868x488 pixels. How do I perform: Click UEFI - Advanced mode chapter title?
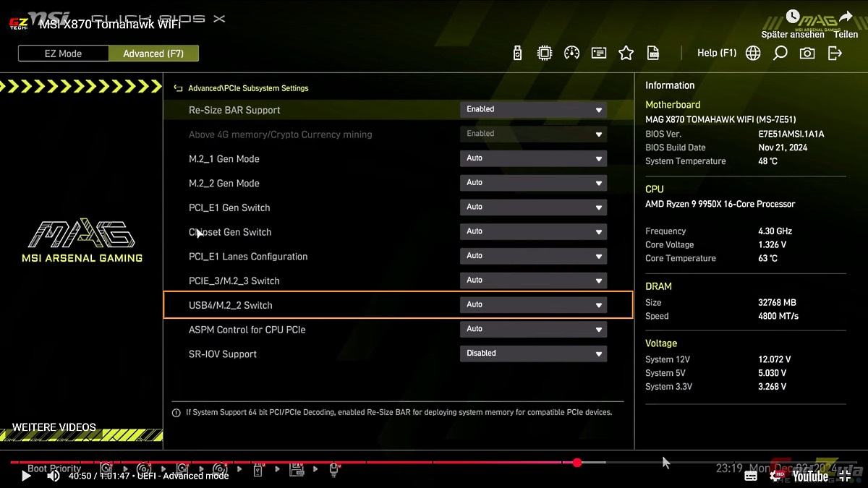[x=183, y=476]
